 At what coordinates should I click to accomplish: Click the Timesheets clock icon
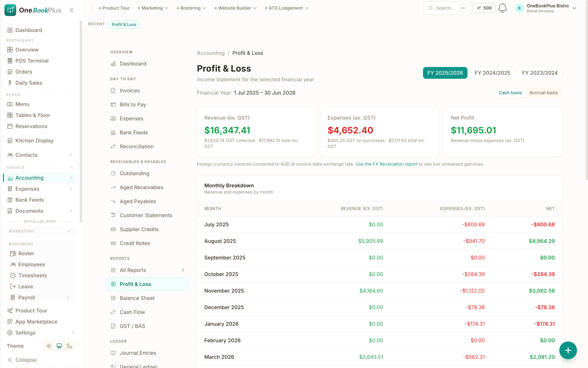(x=13, y=275)
